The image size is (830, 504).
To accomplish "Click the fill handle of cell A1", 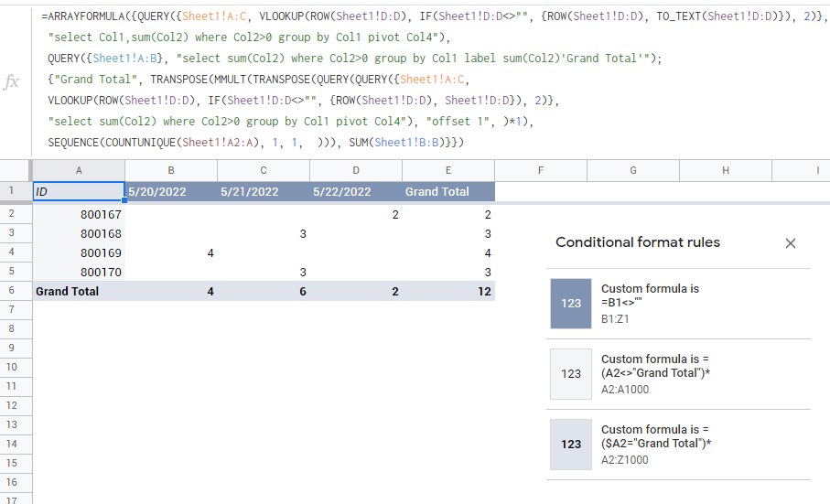I will [x=124, y=200].
